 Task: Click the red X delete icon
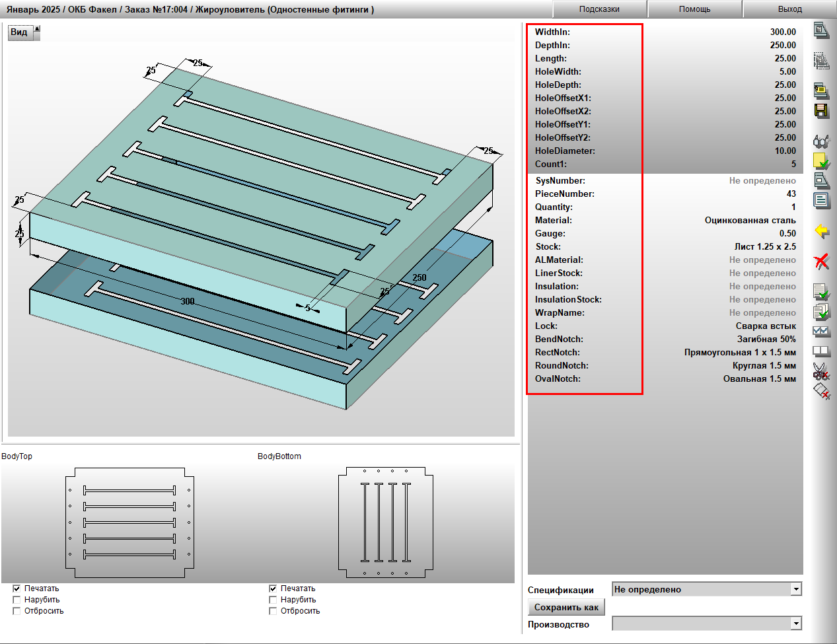point(821,262)
